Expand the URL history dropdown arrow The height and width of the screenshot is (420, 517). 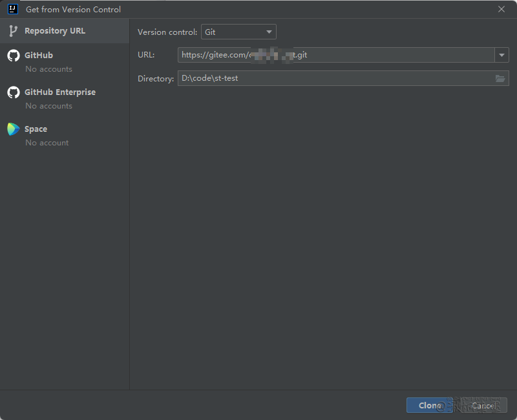click(x=502, y=56)
